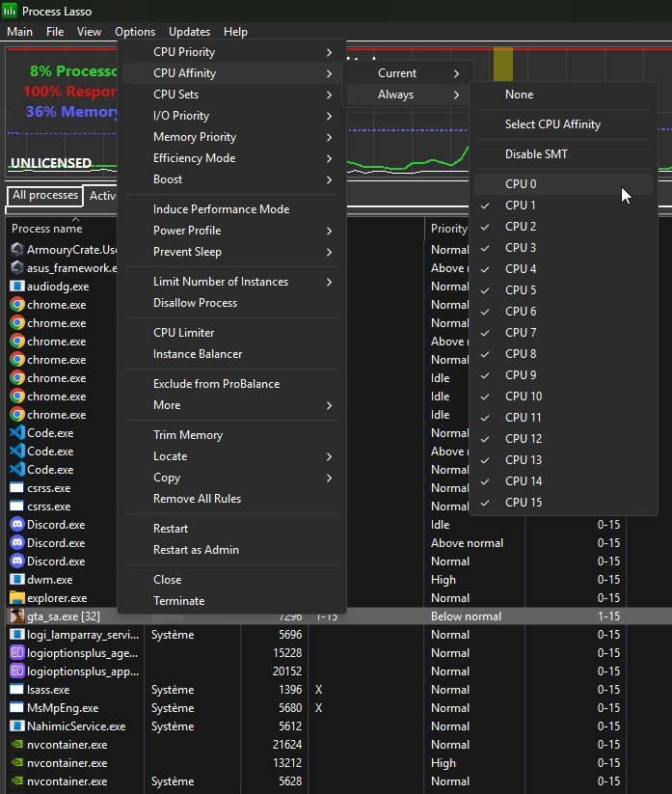Image resolution: width=672 pixels, height=794 pixels.
Task: Click Disallow Process
Action: point(231,303)
